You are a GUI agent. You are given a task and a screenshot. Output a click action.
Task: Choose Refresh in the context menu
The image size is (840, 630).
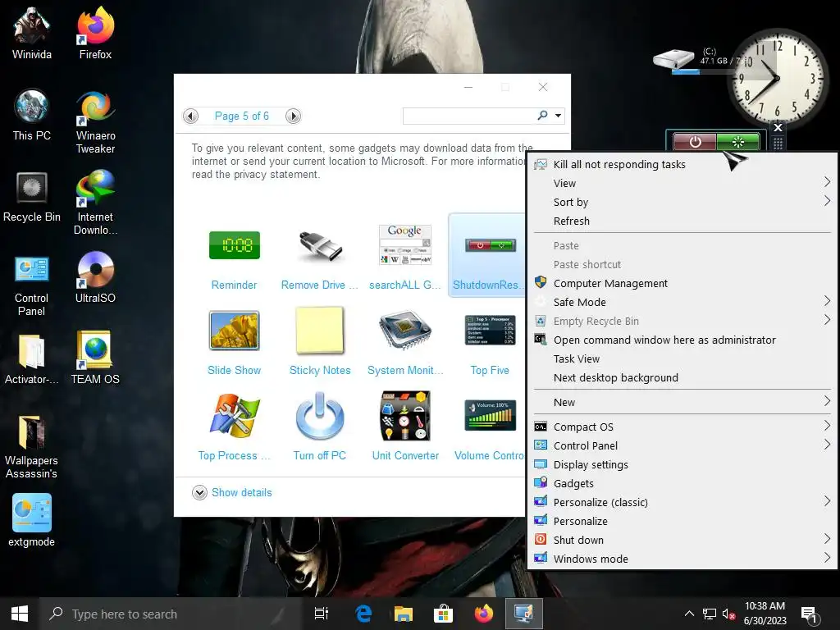tap(682, 221)
